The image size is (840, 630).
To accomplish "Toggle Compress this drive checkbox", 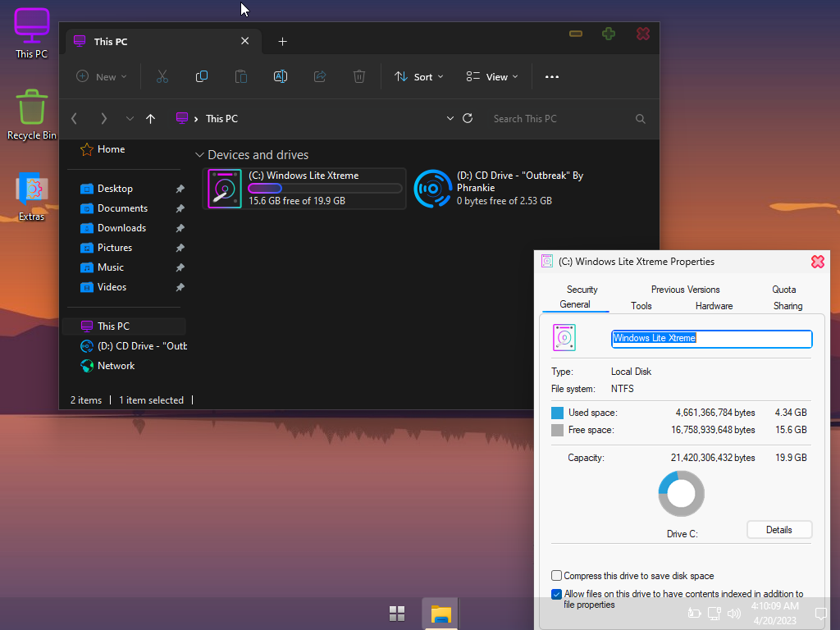I will click(x=557, y=575).
